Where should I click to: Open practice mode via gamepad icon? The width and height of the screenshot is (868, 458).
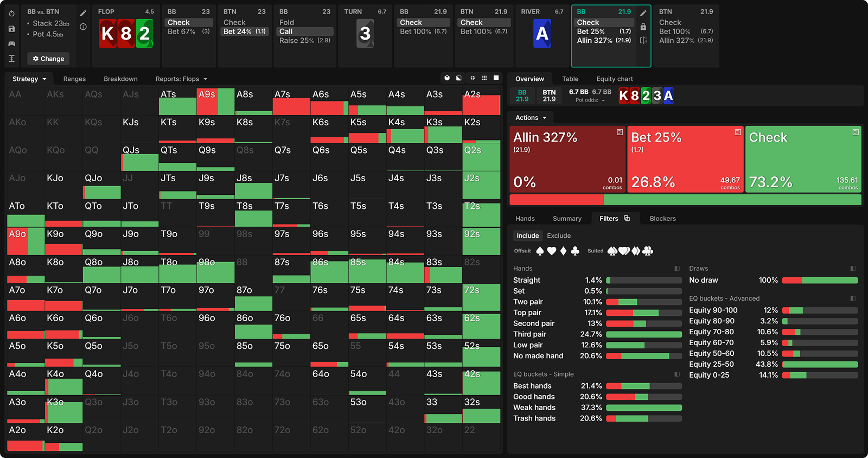point(12,43)
